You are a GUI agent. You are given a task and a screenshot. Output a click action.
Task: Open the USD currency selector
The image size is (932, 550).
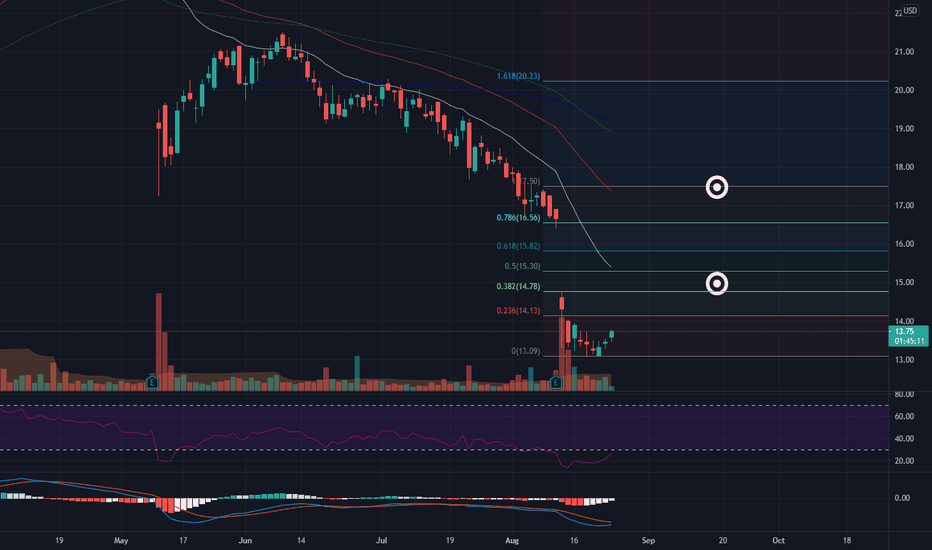point(910,11)
